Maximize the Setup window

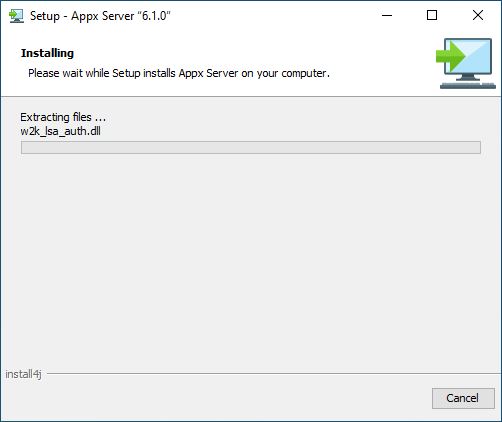[x=432, y=15]
